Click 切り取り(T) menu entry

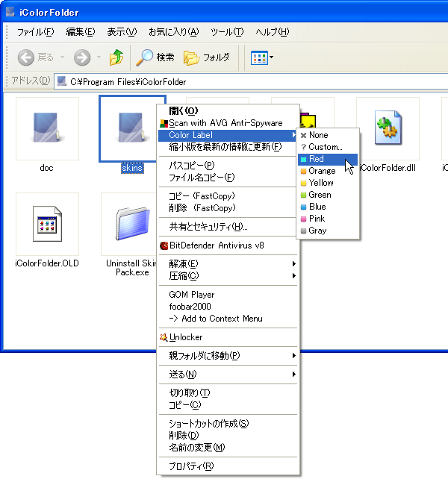pyautogui.click(x=228, y=393)
